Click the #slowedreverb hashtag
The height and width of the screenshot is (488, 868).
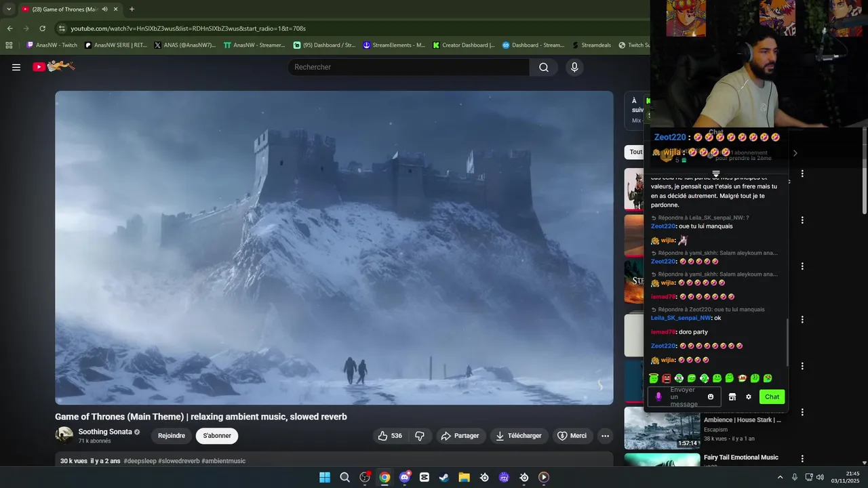click(x=179, y=461)
